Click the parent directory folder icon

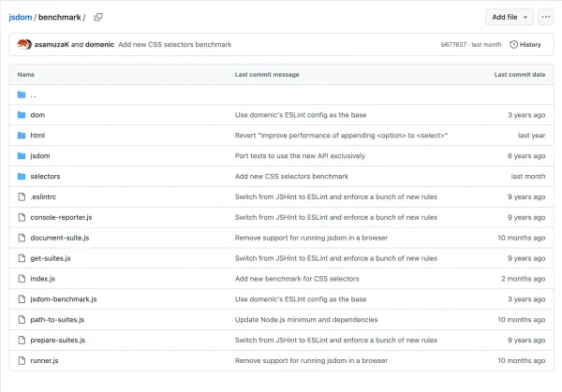point(22,94)
